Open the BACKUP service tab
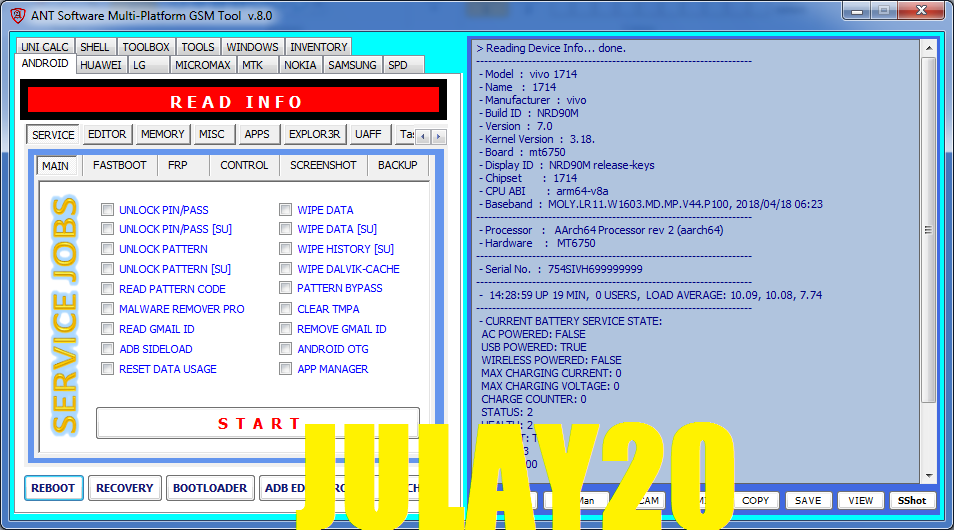 coord(397,165)
